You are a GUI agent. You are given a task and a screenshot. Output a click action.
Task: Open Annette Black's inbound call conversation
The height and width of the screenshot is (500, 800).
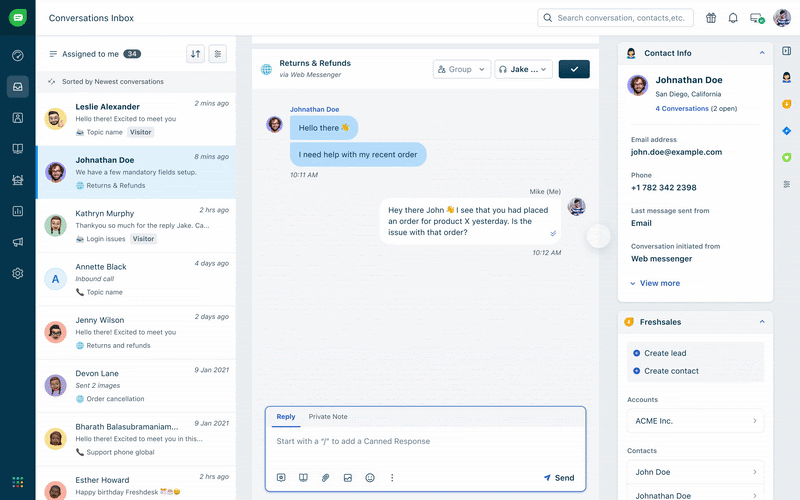click(x=136, y=279)
